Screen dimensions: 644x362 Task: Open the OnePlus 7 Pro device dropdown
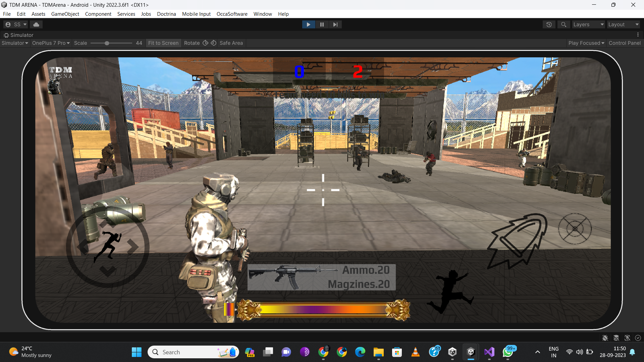pyautogui.click(x=51, y=43)
